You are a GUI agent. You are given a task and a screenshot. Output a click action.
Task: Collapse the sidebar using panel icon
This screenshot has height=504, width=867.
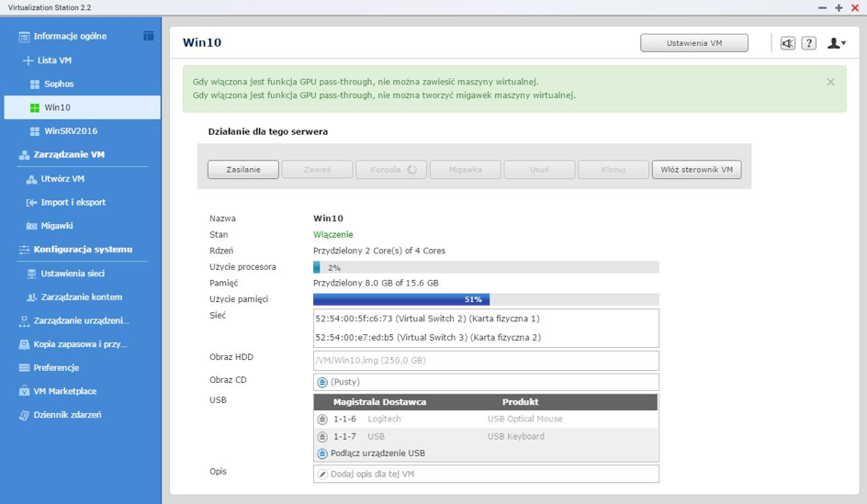(x=148, y=36)
